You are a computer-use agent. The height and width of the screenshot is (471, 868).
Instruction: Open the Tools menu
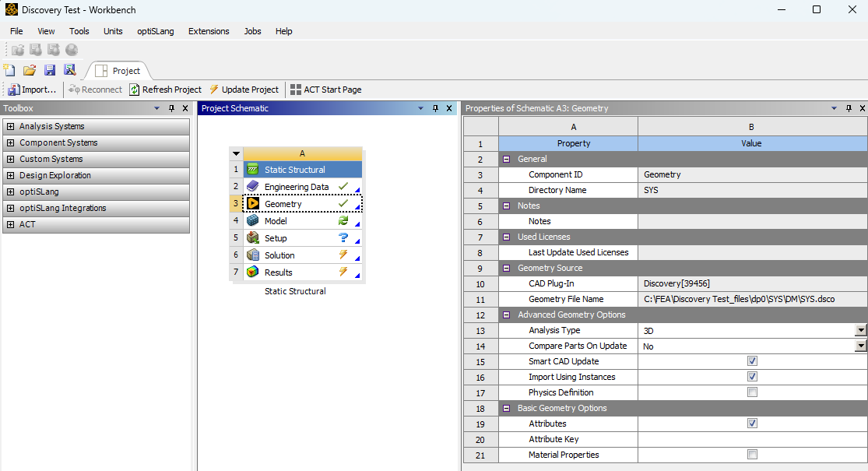pyautogui.click(x=79, y=31)
